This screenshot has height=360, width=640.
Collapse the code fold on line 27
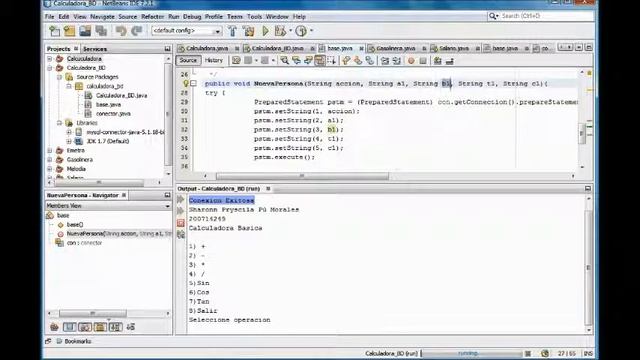point(194,84)
